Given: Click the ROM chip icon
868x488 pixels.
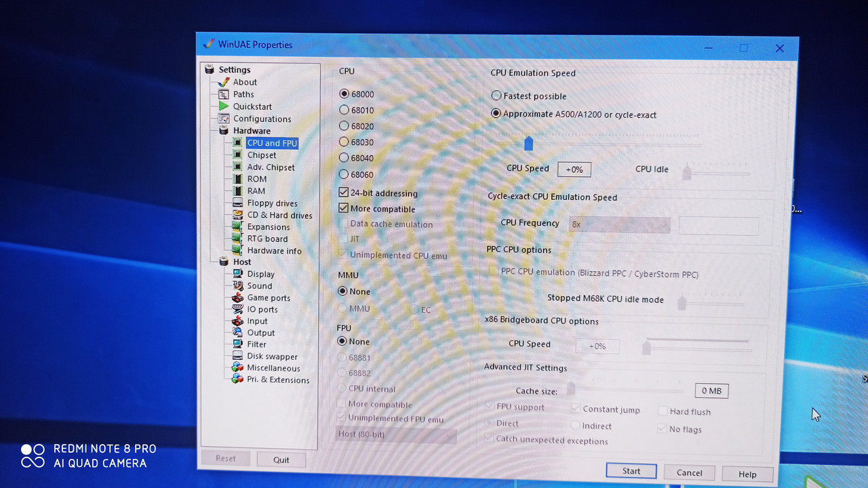Looking at the screenshot, I should click(237, 179).
